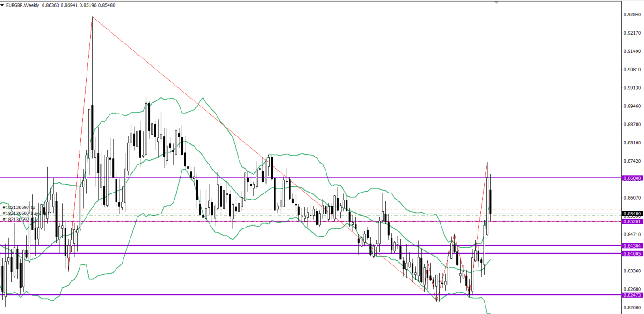The width and height of the screenshot is (644, 314).
Task: Select the 0.82473 support line price label
Action: (632, 295)
